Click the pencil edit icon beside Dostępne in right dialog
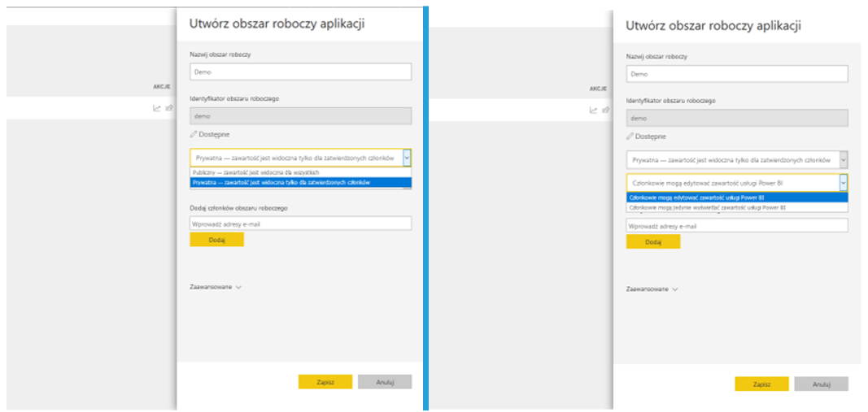 [x=630, y=137]
